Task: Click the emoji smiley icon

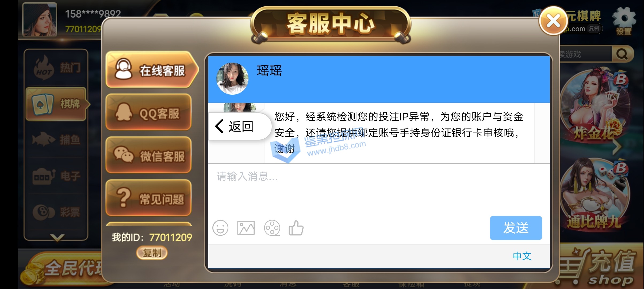Action: pos(220,228)
